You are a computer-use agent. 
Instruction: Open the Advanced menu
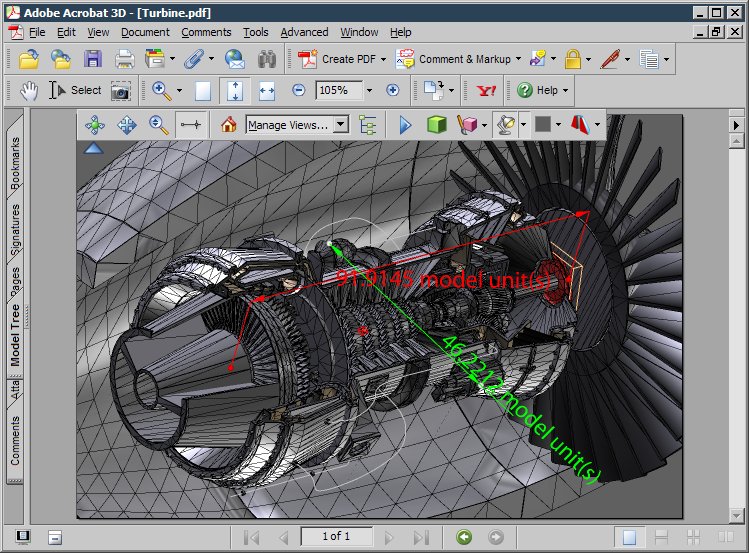(x=304, y=32)
